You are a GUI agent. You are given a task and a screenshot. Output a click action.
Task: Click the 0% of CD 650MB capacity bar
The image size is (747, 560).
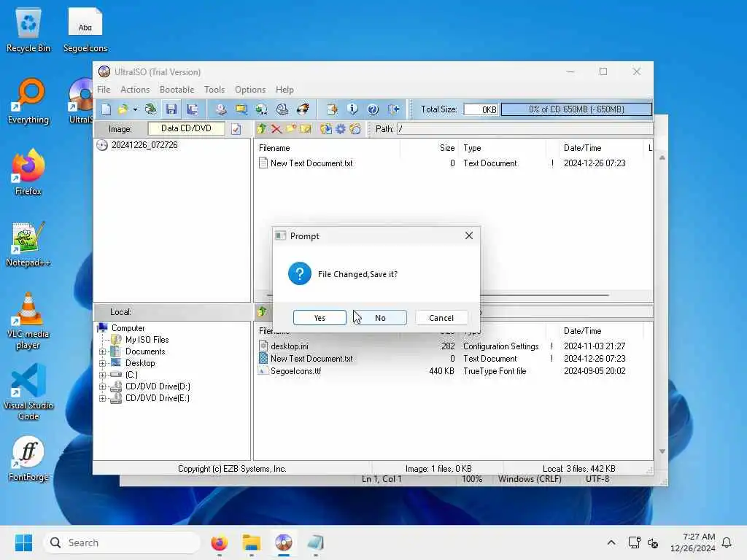tap(576, 109)
